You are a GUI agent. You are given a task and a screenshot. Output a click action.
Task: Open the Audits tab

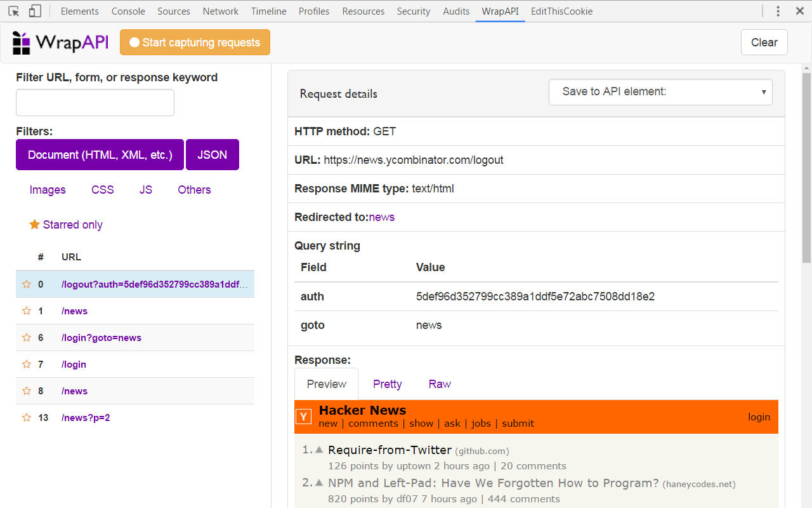click(456, 11)
